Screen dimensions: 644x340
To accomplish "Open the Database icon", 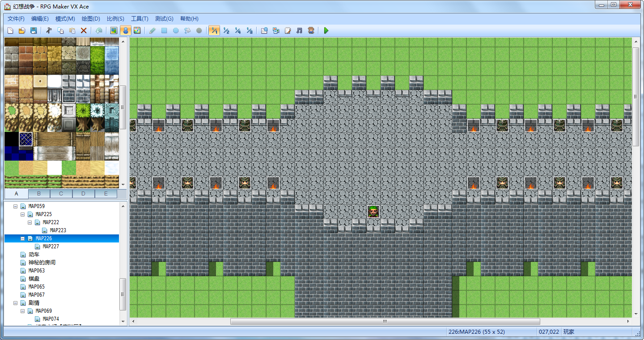I will [264, 30].
